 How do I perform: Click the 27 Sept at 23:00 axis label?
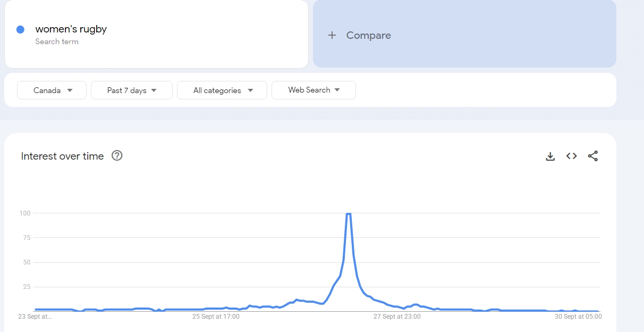397,317
